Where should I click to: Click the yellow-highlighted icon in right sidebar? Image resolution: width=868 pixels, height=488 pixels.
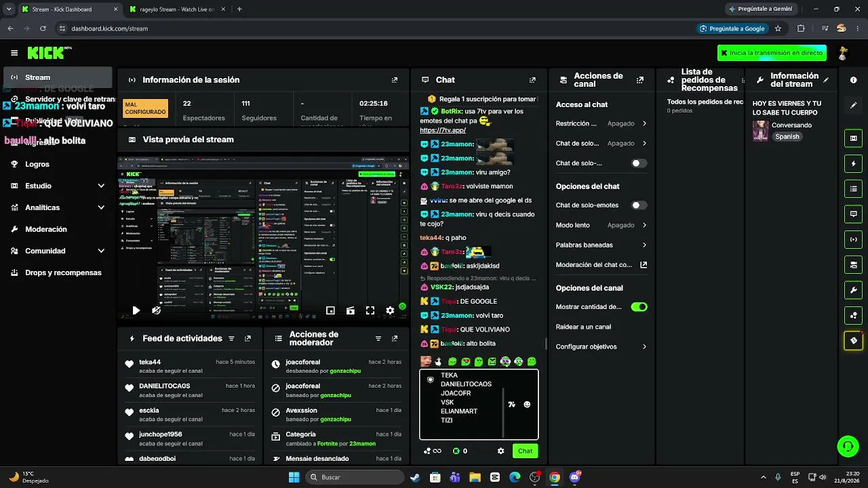(x=853, y=340)
